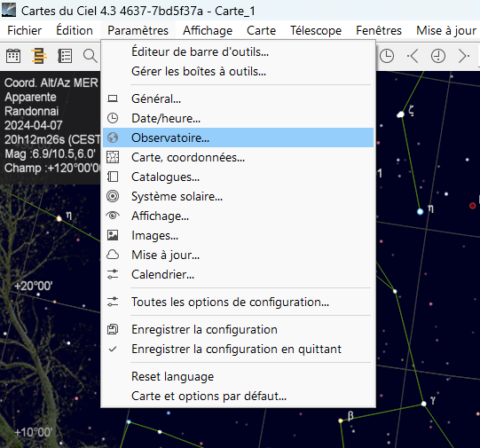
Task: Open Toutes les options de configuration...
Action: coord(238,302)
